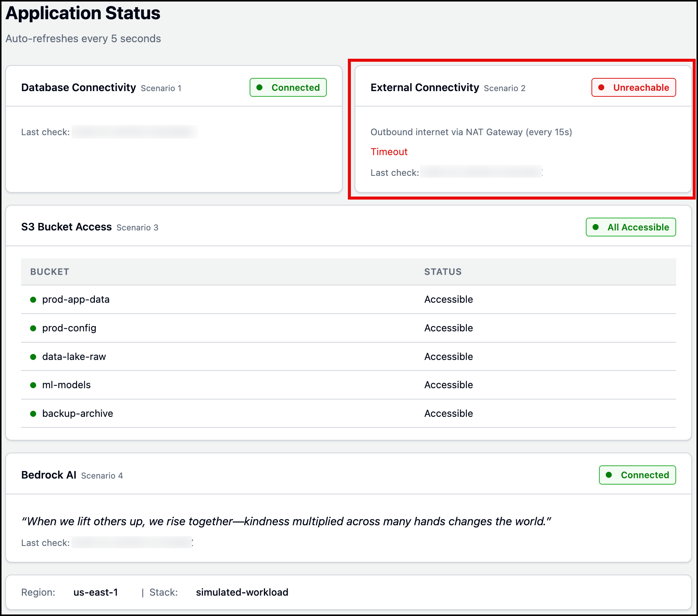Click the data-lake-raw bucket name
The height and width of the screenshot is (616, 698).
pos(74,357)
